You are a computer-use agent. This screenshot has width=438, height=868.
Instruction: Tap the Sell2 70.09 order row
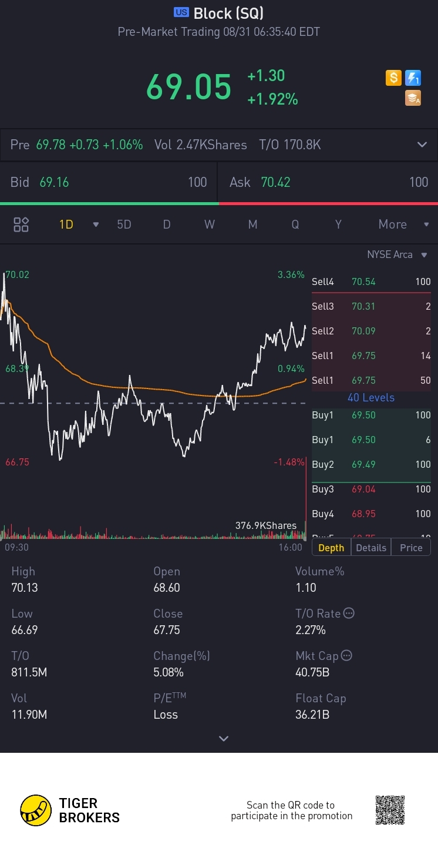click(x=371, y=331)
